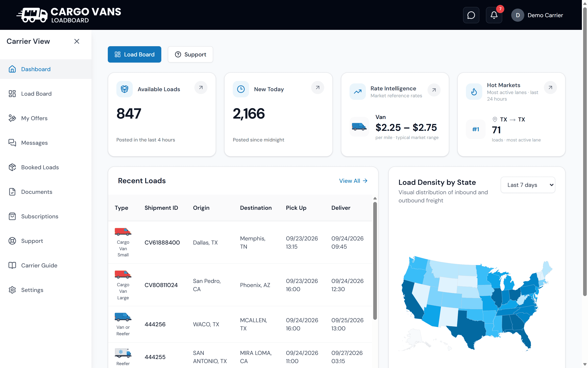
Task: Click the Support lifebuoy icon in sidebar
Action: pos(12,241)
